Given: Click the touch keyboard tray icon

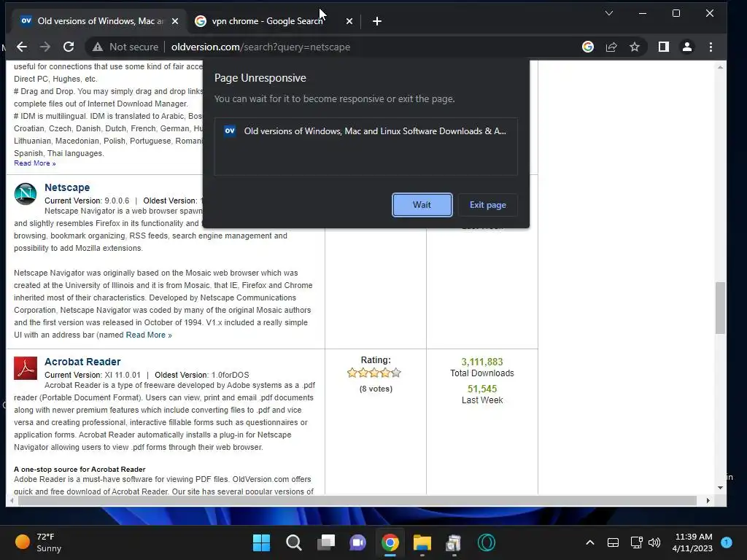Looking at the screenshot, I should click(x=613, y=542).
